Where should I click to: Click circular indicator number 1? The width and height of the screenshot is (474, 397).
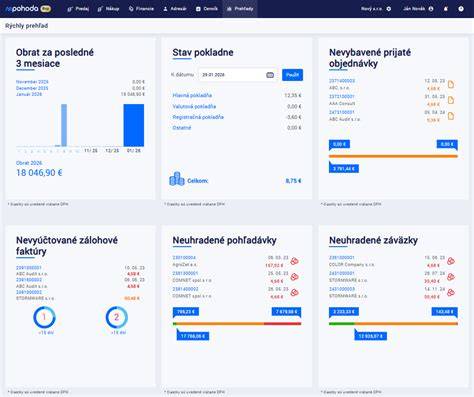pyautogui.click(x=44, y=317)
